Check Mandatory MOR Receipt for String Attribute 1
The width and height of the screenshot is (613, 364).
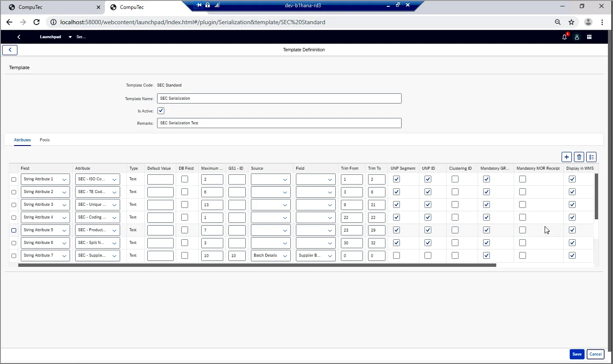(x=523, y=179)
